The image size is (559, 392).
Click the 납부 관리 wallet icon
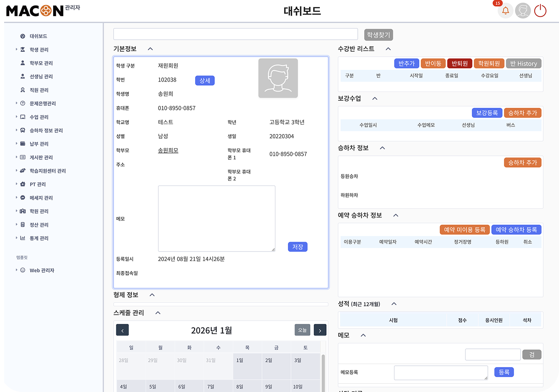[x=23, y=144]
